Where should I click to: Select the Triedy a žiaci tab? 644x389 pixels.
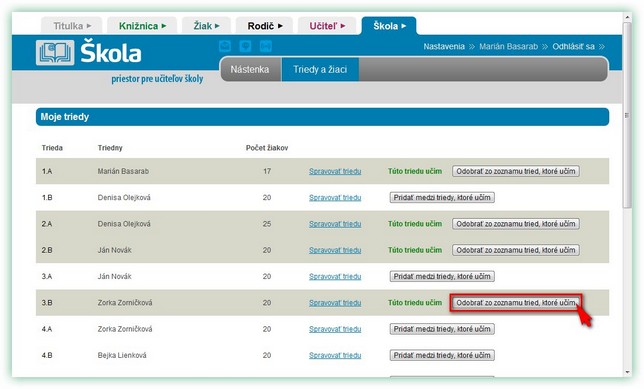coord(320,69)
